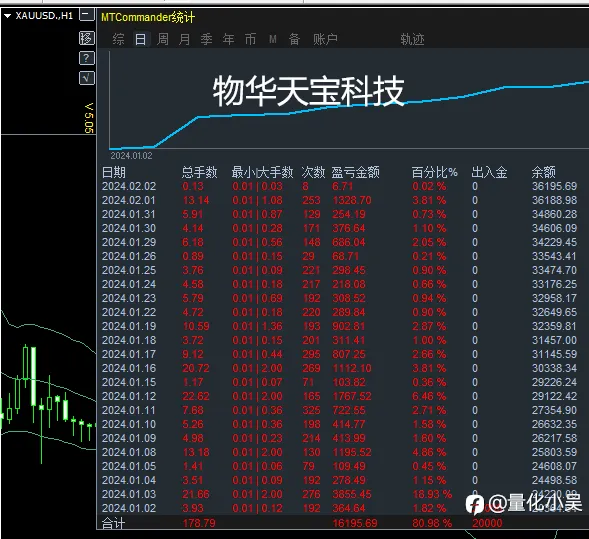
Task: Switch to the 周 weekly tab
Action: pyautogui.click(x=163, y=39)
